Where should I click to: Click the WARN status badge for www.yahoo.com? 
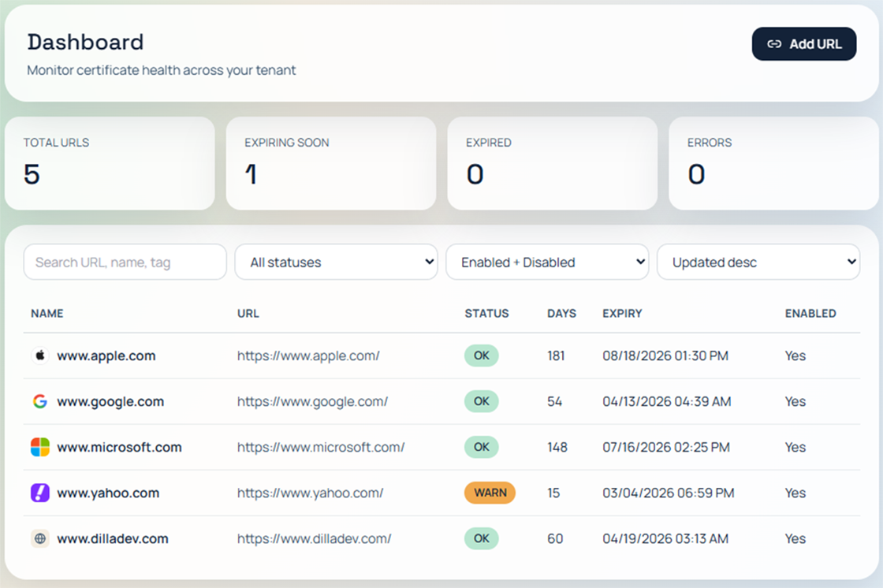click(490, 493)
